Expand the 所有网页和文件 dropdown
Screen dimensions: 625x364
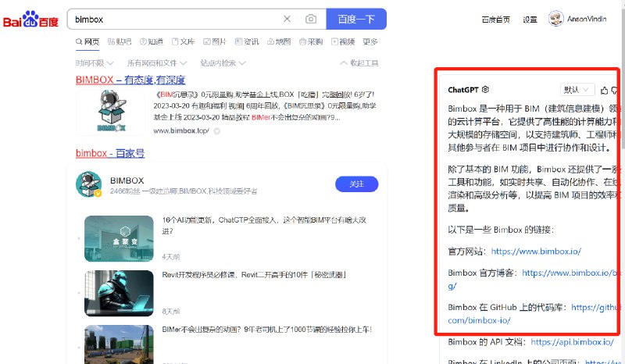click(x=157, y=63)
